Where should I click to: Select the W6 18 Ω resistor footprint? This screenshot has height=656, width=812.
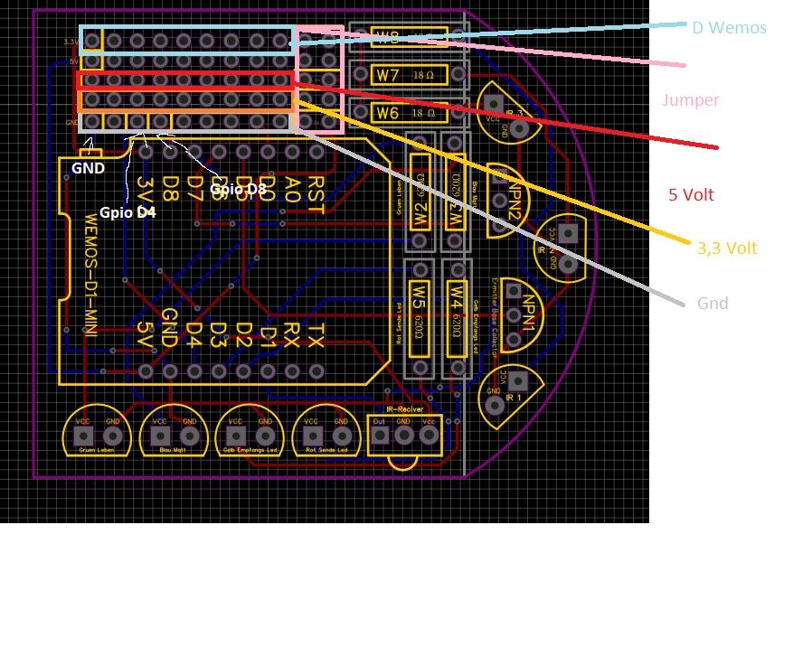click(x=409, y=112)
